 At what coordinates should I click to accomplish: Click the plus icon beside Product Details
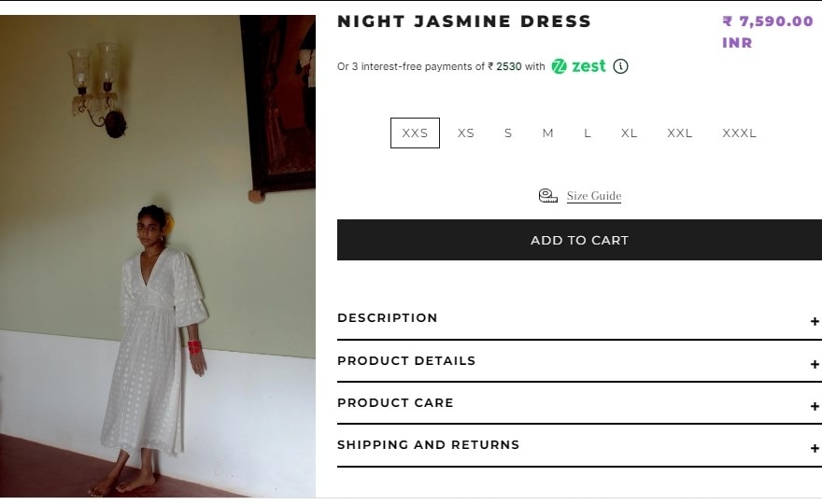pyautogui.click(x=815, y=364)
